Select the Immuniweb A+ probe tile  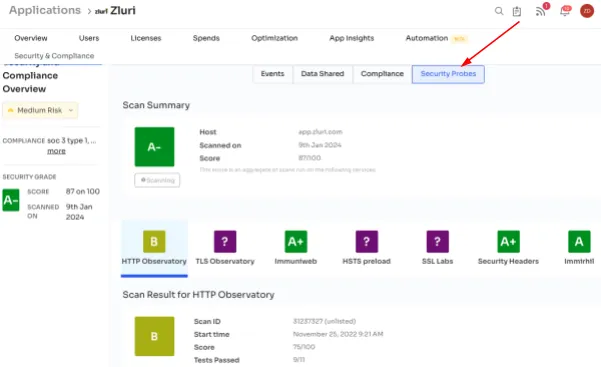296,248
